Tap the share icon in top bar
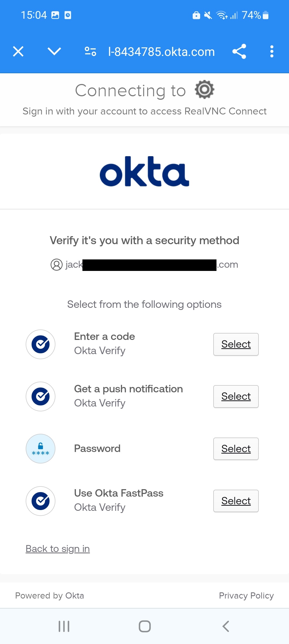Screen dimensions: 289x644 tap(239, 51)
